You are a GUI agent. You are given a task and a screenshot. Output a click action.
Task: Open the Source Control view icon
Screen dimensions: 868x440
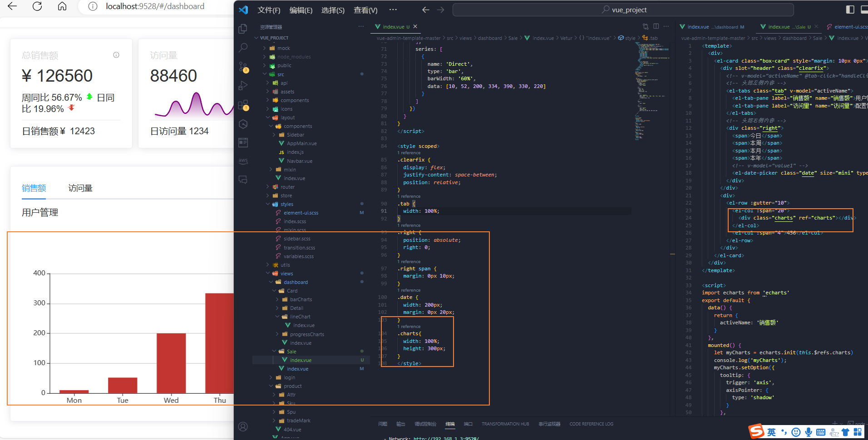pyautogui.click(x=243, y=67)
